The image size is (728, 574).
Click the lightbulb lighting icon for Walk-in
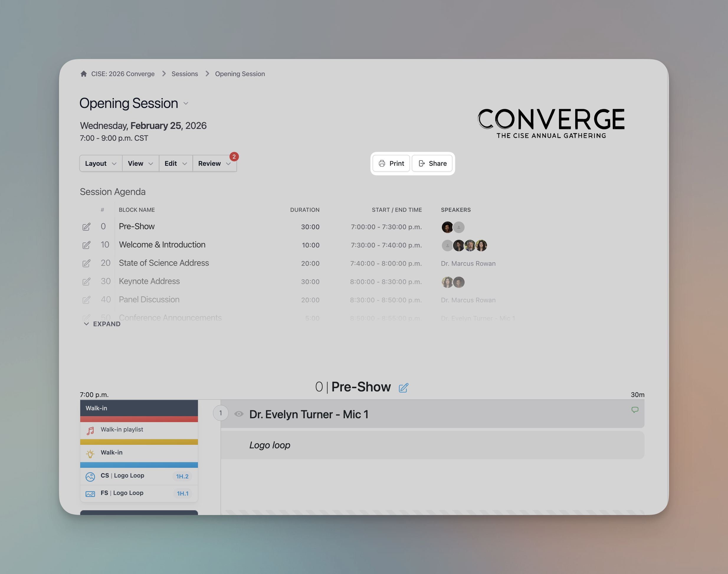pos(90,454)
